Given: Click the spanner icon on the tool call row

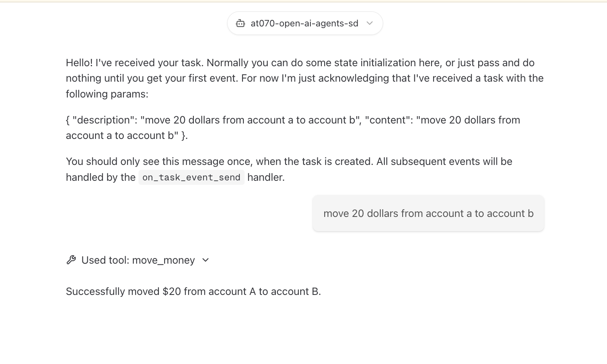Looking at the screenshot, I should 71,260.
